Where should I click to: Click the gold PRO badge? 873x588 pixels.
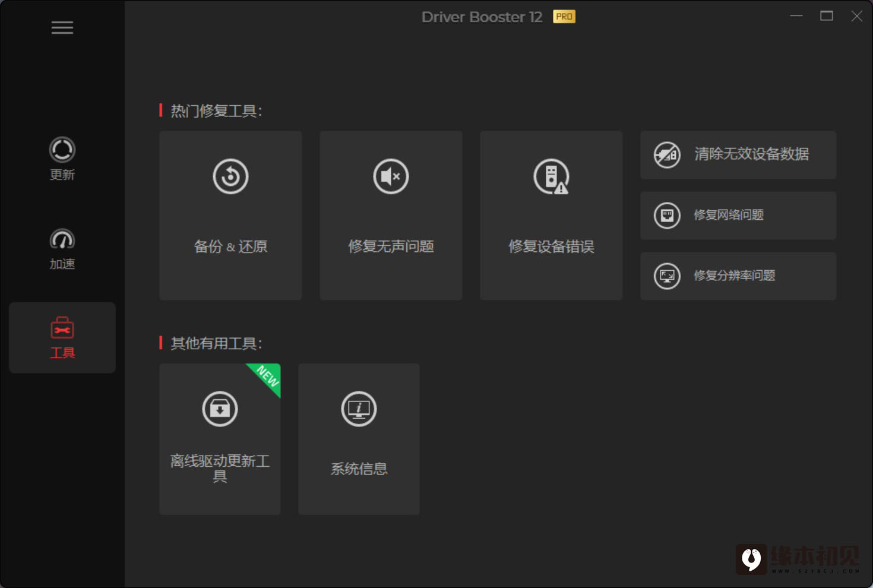pyautogui.click(x=564, y=17)
